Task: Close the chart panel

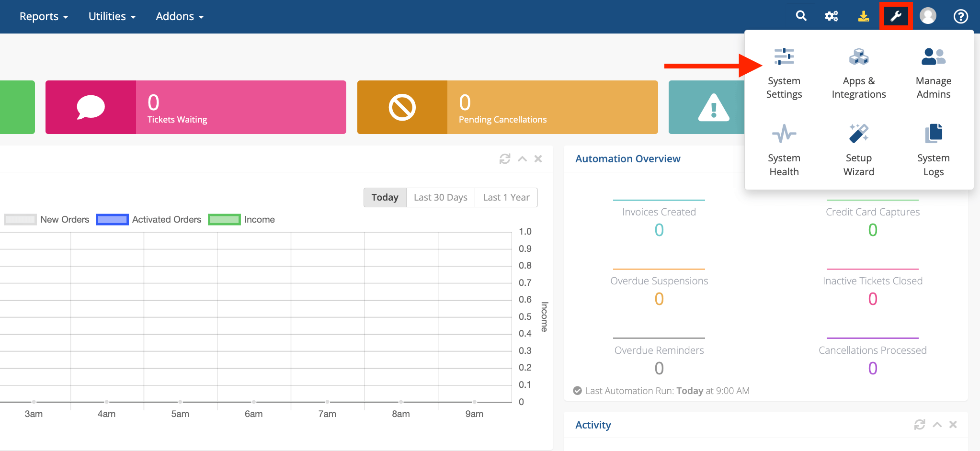Action: coord(538,158)
